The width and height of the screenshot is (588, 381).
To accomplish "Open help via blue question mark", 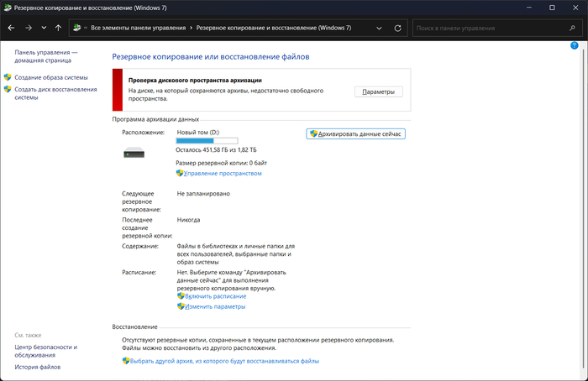I will (574, 45).
